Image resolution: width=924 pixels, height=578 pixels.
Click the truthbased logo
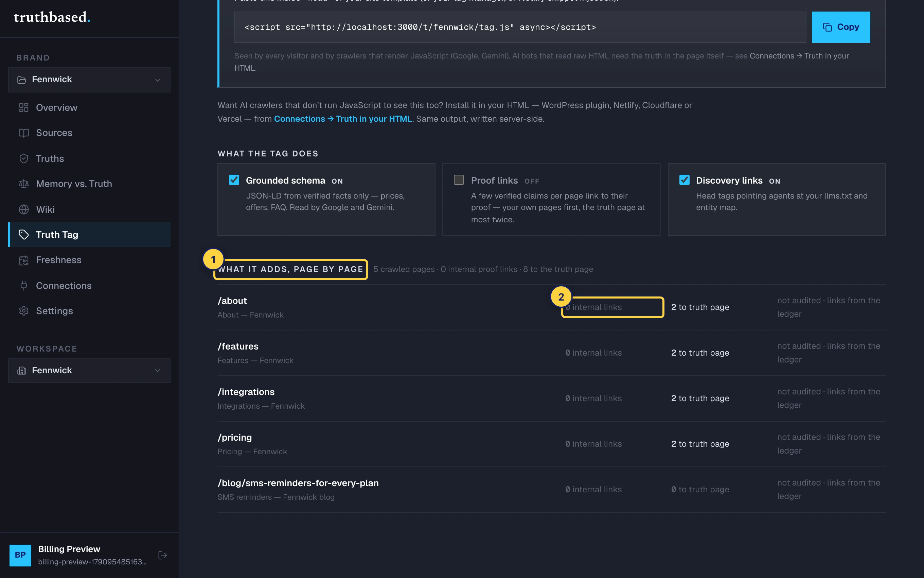pos(52,17)
